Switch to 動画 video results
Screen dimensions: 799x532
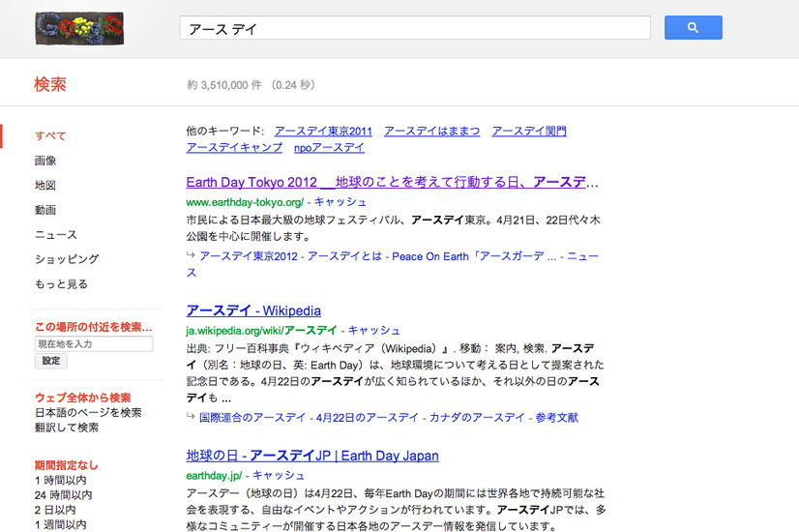45,210
